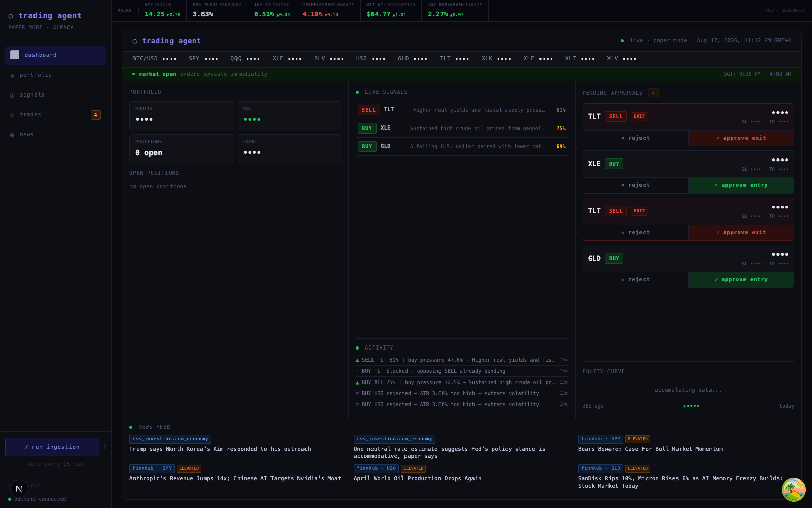Open Anthropic's Revenue Jumps 14x headline
This screenshot has height=508, width=812.
(x=235, y=479)
